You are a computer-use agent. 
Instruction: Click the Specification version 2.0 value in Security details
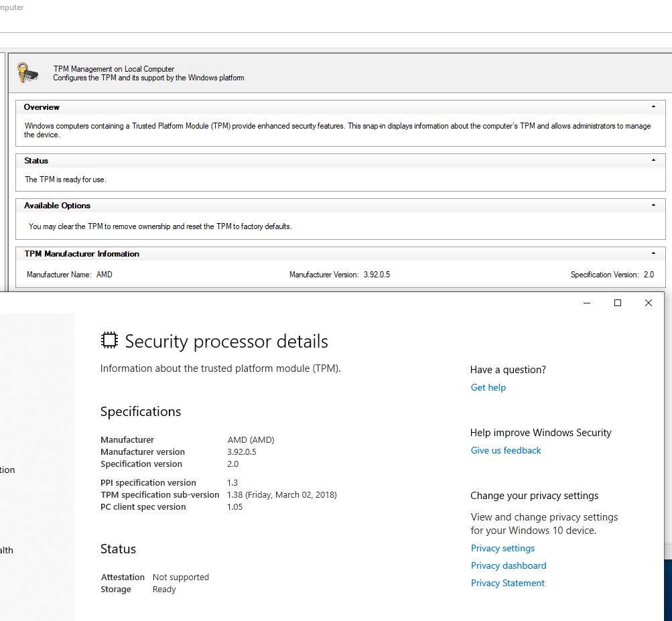[232, 464]
